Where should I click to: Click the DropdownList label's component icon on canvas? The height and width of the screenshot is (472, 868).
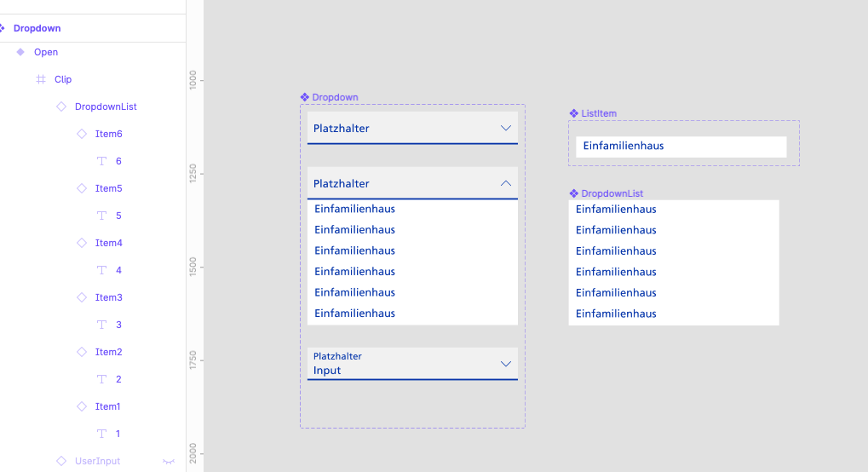coord(574,193)
